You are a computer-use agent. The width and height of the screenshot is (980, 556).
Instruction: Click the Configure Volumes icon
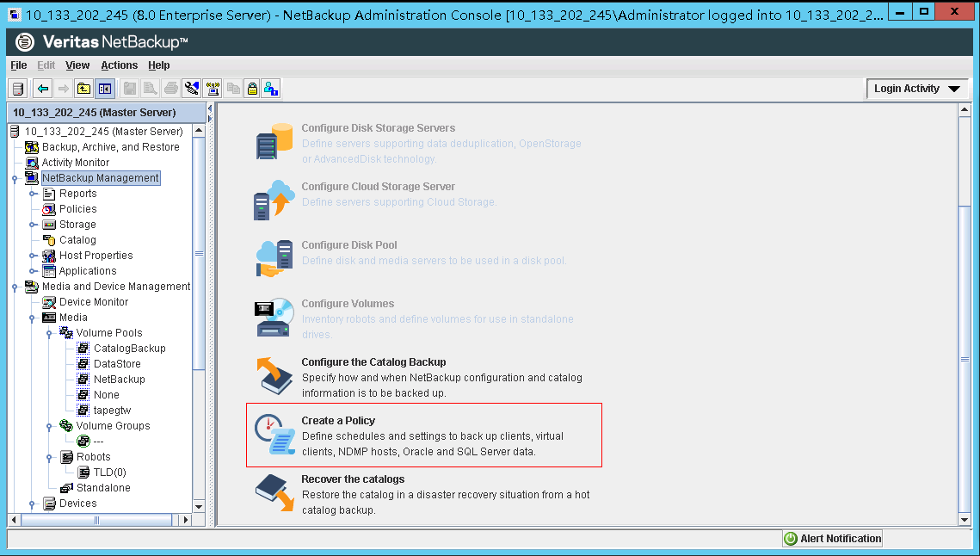click(273, 318)
